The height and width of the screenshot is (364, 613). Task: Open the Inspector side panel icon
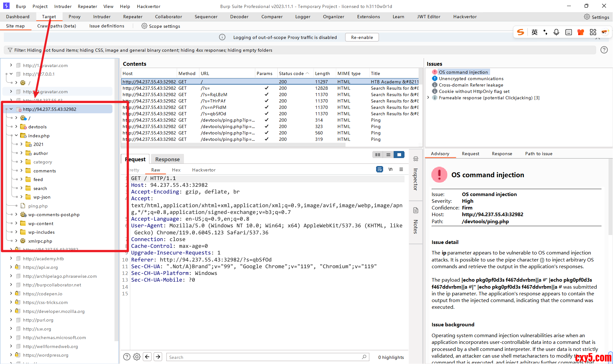416,159
